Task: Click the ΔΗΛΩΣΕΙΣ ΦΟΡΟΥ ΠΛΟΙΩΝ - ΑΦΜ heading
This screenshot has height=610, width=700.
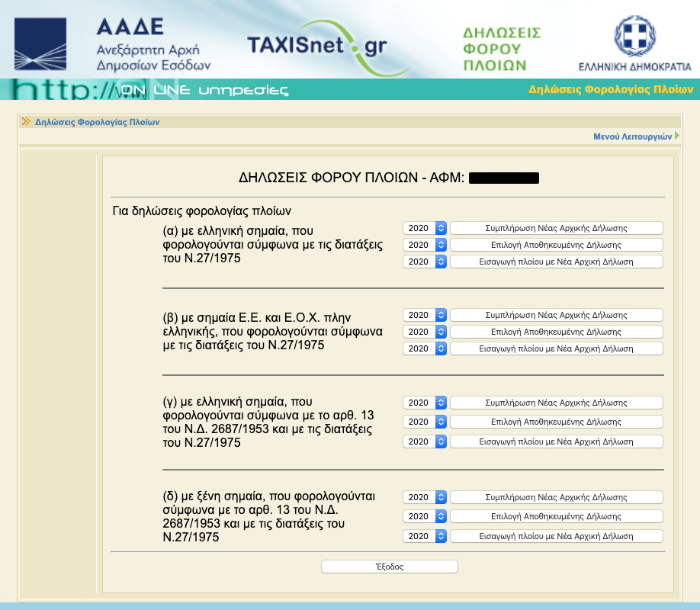Action: 352,178
